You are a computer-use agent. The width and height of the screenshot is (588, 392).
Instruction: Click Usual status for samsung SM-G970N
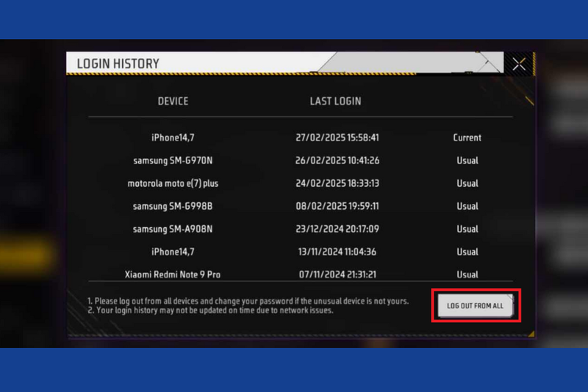[x=467, y=160]
